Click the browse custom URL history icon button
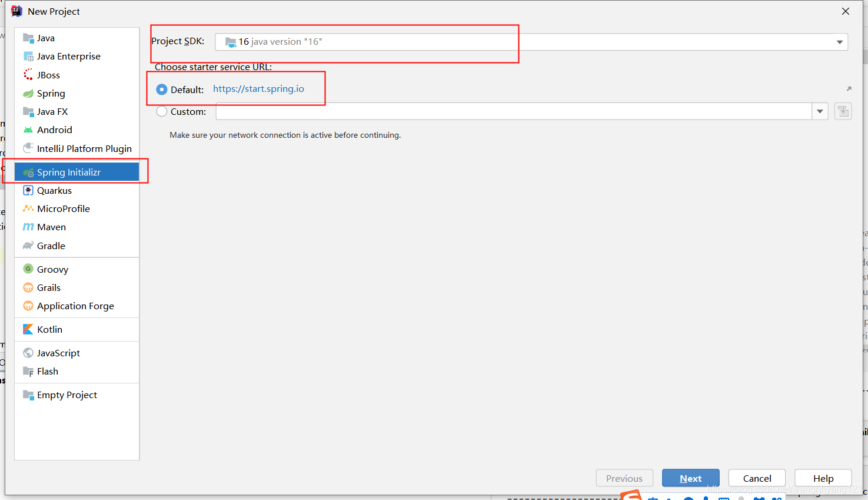This screenshot has width=868, height=500. [843, 111]
